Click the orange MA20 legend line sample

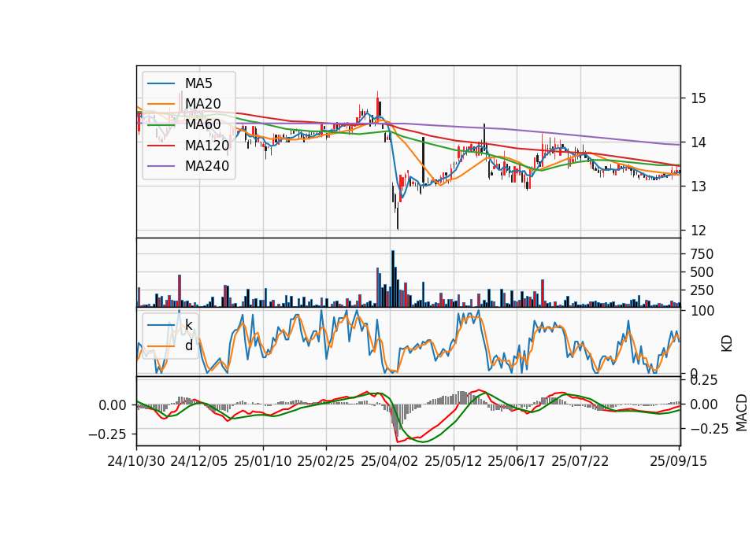[x=161, y=104]
